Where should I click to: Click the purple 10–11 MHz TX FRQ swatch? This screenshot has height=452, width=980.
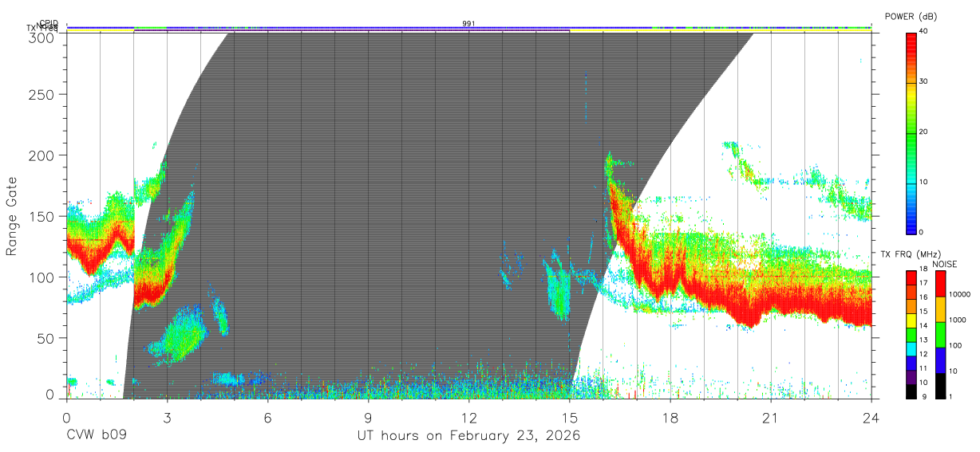click(x=911, y=377)
